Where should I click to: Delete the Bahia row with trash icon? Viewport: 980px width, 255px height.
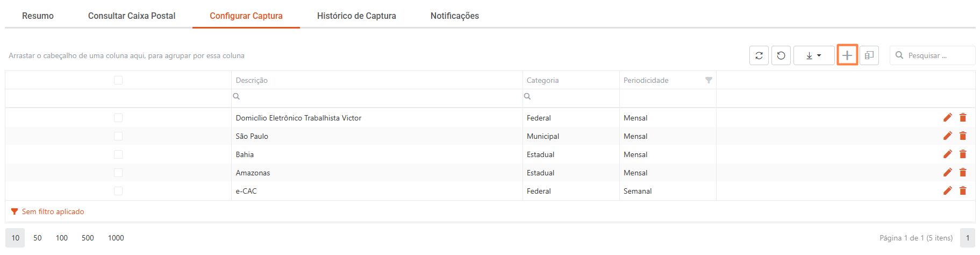click(x=963, y=154)
